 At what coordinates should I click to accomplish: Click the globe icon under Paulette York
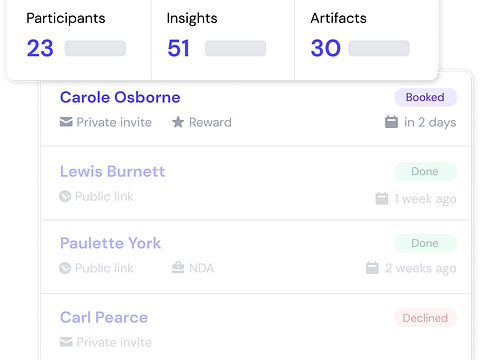[x=65, y=268]
